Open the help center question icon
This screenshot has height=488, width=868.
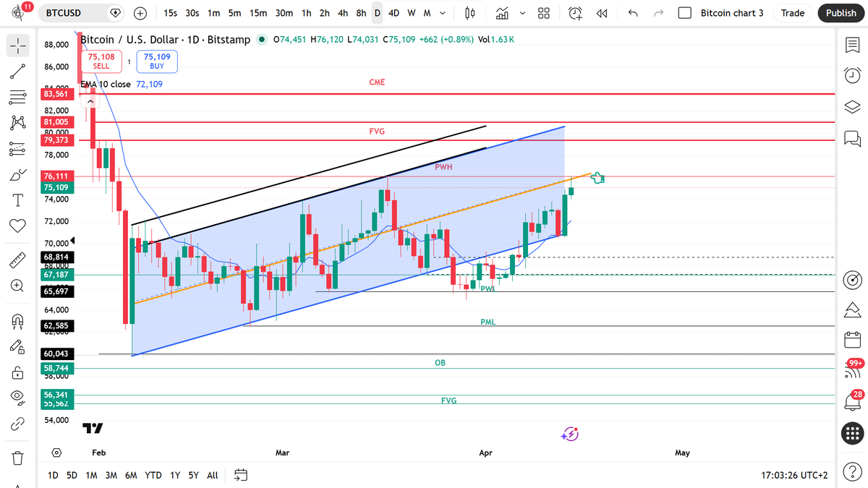coord(852,473)
